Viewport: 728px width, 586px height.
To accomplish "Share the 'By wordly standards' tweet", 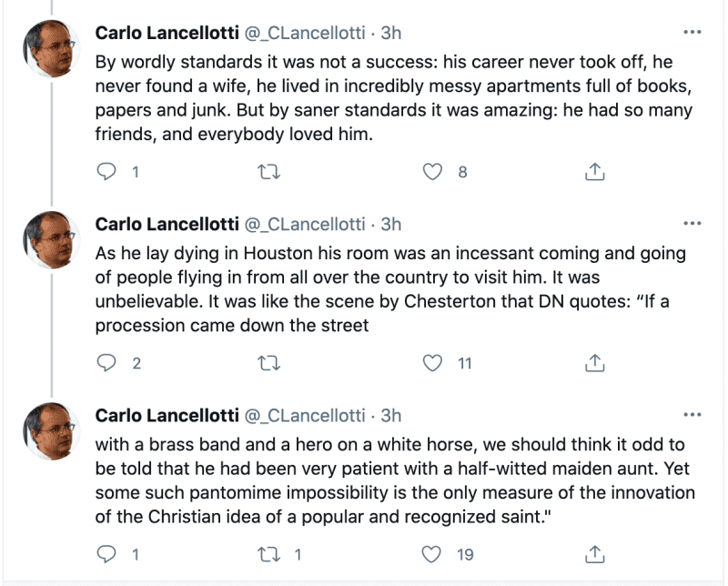I will click(x=594, y=171).
